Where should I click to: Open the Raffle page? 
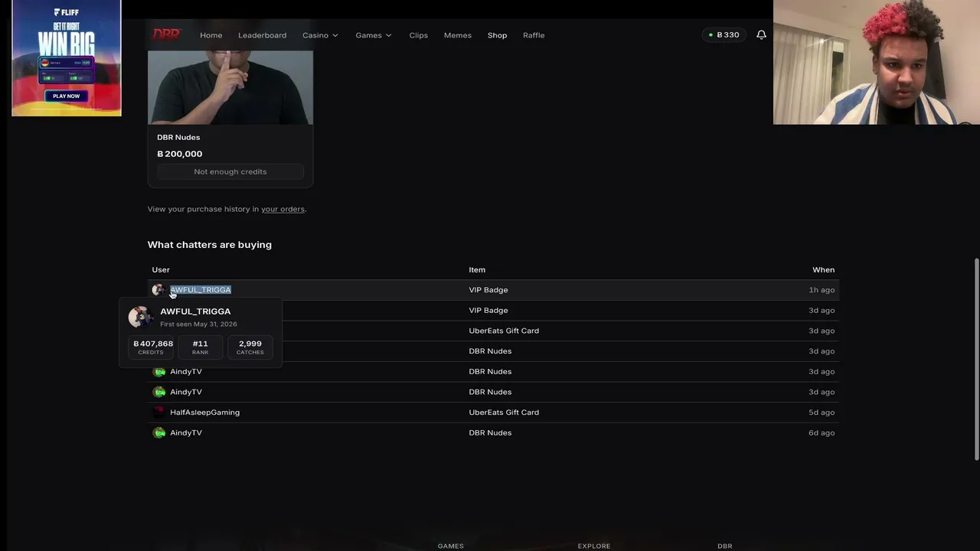tap(534, 35)
